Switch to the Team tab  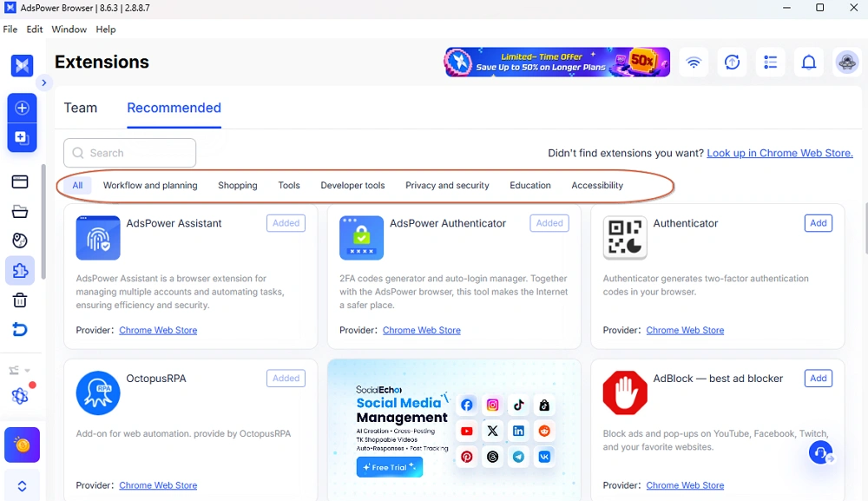pyautogui.click(x=80, y=108)
